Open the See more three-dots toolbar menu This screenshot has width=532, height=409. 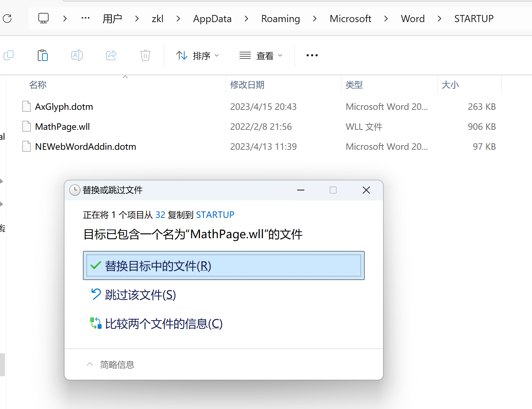(312, 55)
